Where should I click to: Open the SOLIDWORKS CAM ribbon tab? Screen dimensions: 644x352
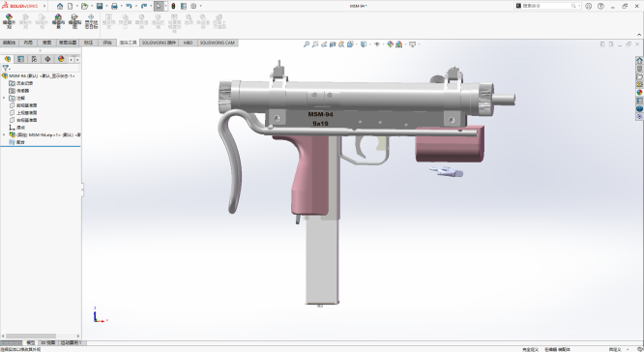(x=218, y=43)
